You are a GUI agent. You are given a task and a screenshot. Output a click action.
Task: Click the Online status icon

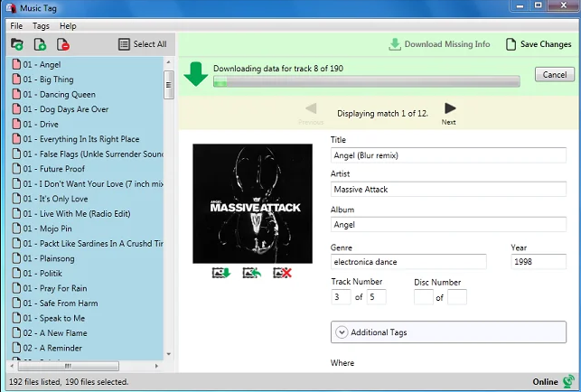[568, 382]
